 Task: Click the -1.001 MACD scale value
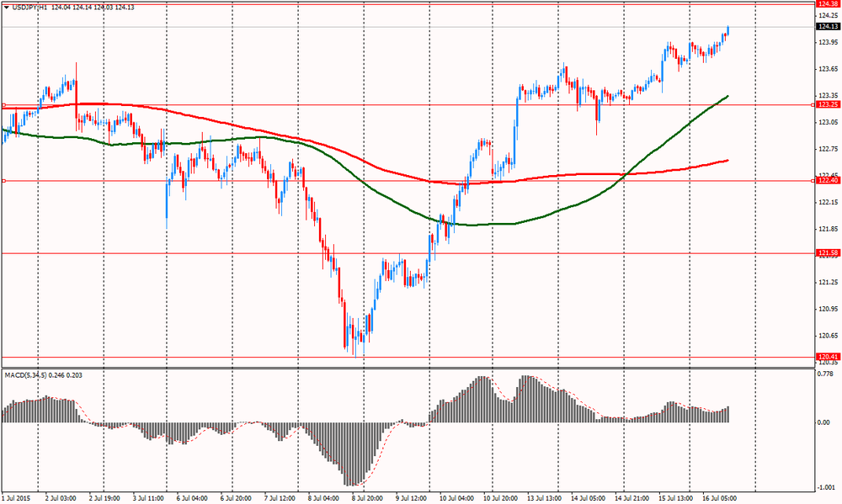tap(827, 487)
